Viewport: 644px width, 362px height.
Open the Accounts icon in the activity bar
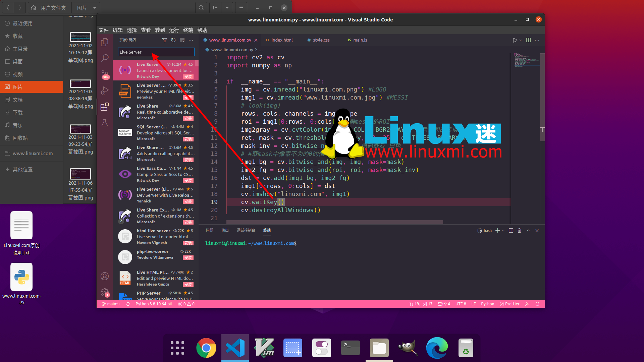point(105,276)
